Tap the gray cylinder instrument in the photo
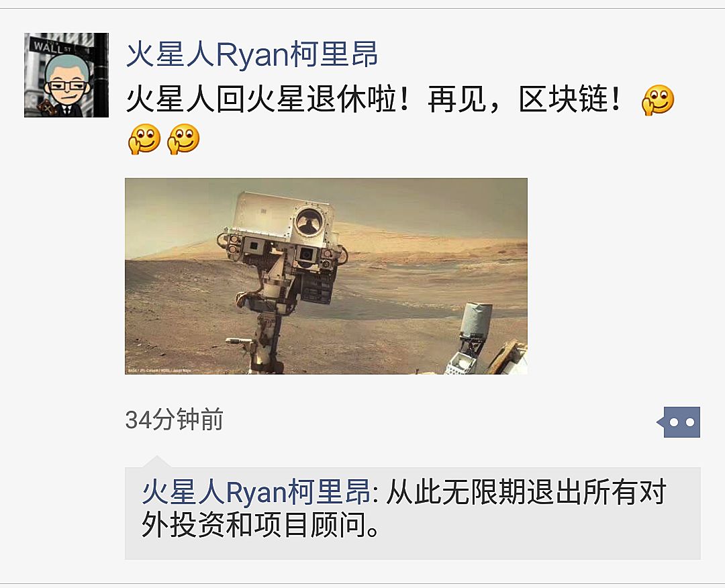 (476, 321)
